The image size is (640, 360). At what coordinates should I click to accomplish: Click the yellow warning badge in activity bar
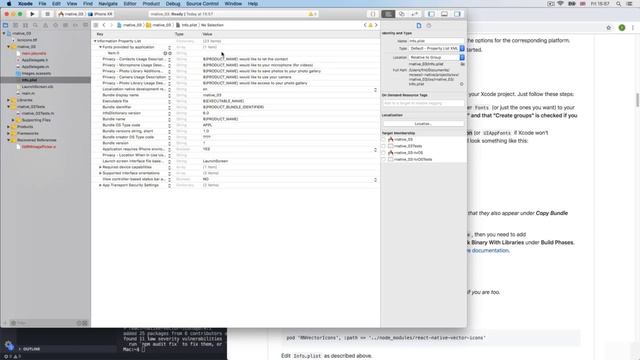[312, 14]
